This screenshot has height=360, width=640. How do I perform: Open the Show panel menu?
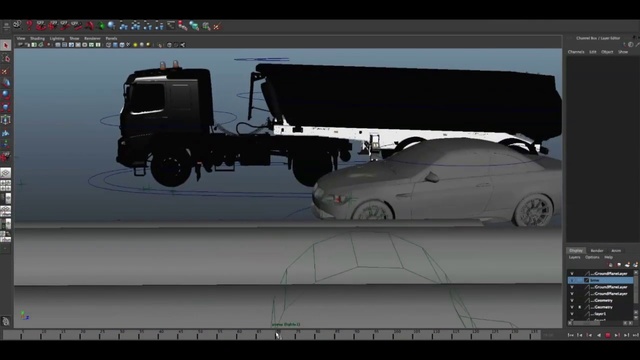pyautogui.click(x=74, y=38)
